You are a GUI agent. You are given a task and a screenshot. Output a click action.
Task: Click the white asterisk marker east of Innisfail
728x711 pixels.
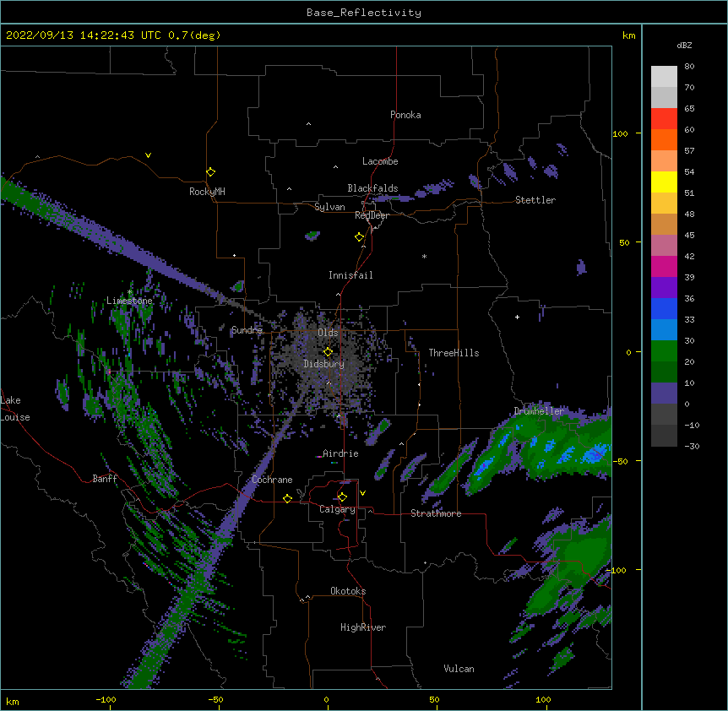[x=424, y=256]
